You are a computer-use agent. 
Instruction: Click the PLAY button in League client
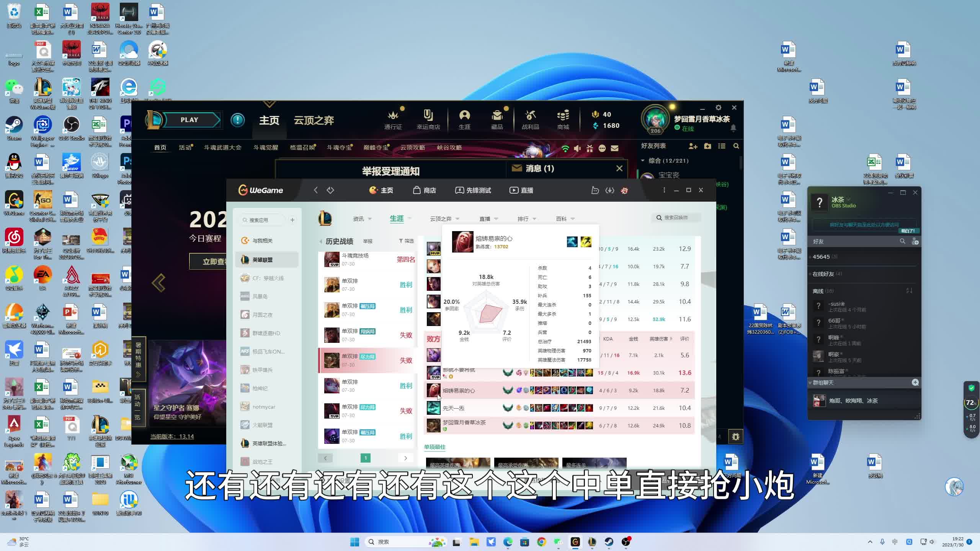click(189, 120)
